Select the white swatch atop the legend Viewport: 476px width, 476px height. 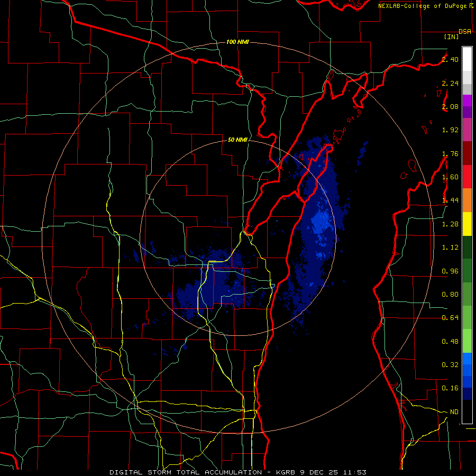[467, 59]
